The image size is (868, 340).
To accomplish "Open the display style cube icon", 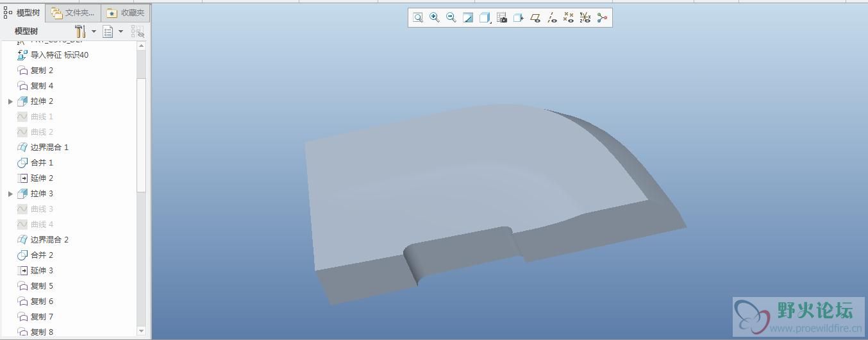I will [x=485, y=18].
